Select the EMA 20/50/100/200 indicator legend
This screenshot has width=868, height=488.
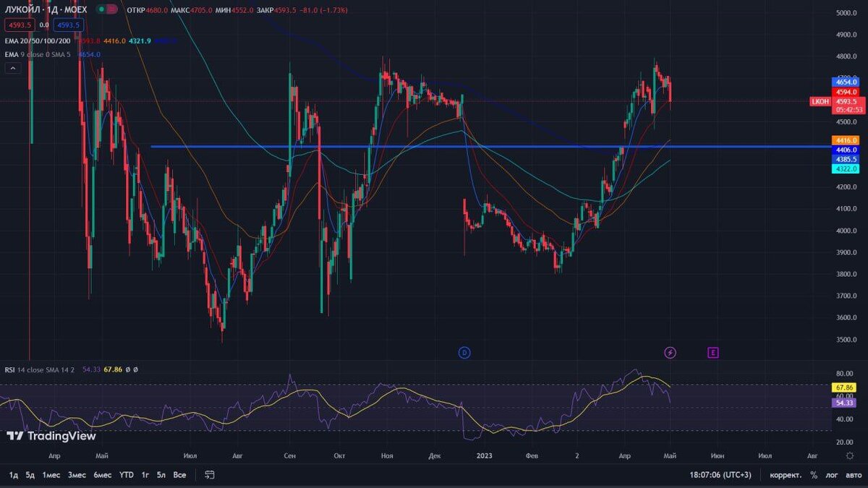point(37,40)
